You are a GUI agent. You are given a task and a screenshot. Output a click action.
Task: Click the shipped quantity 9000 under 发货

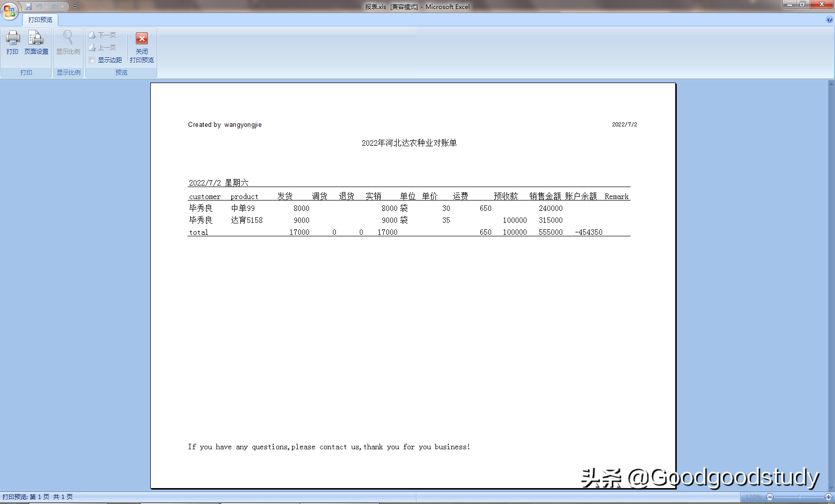(x=302, y=220)
